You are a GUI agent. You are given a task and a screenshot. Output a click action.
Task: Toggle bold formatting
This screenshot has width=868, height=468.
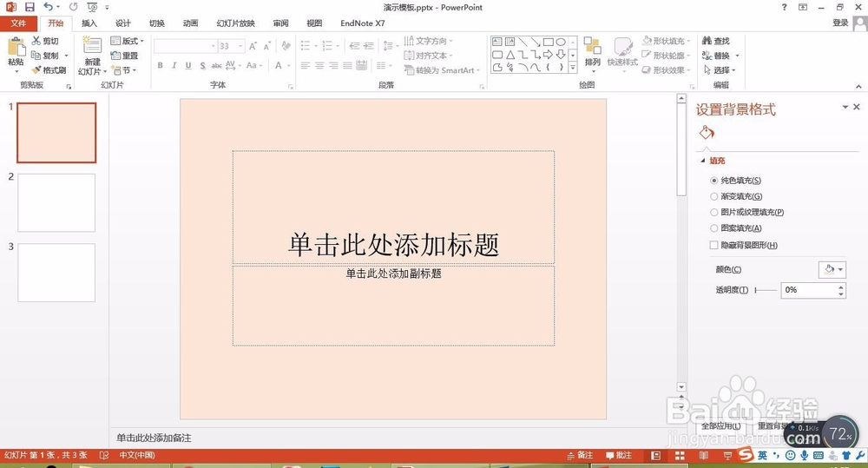160,65
